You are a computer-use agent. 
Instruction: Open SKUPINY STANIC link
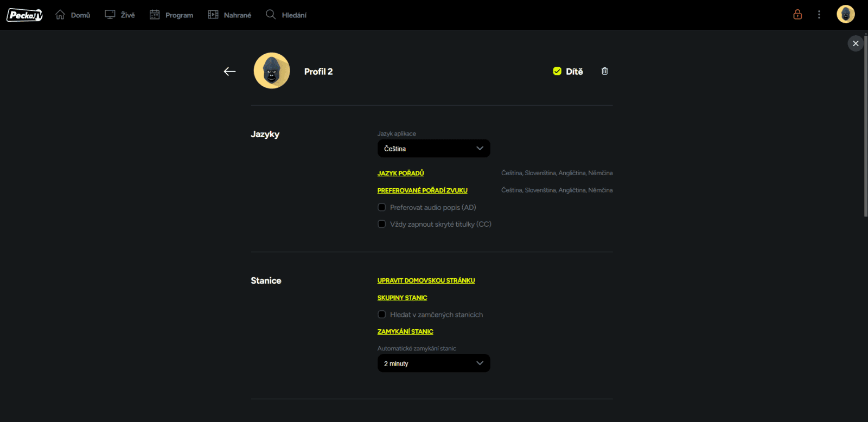pyautogui.click(x=403, y=298)
